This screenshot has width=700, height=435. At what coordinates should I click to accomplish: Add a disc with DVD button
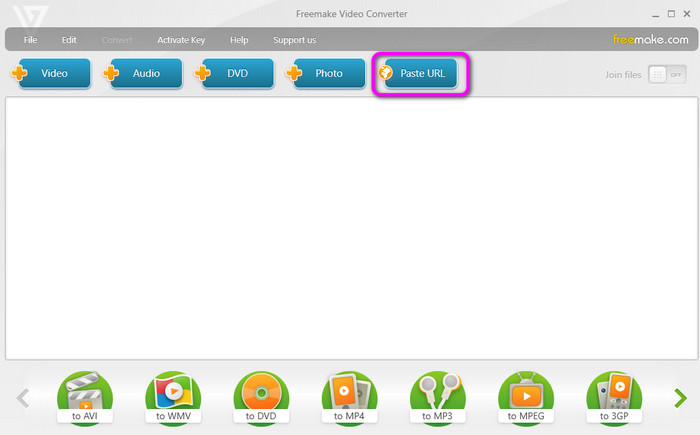coord(234,73)
